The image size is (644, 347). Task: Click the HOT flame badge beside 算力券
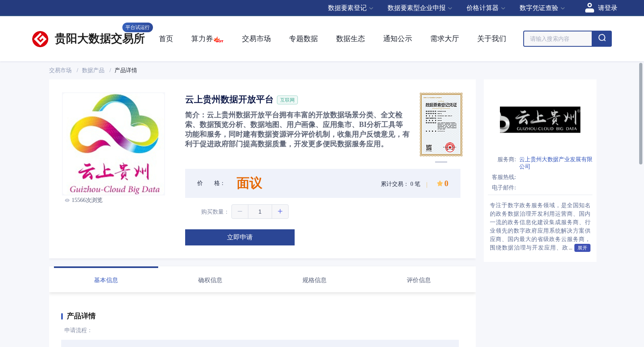(219, 40)
